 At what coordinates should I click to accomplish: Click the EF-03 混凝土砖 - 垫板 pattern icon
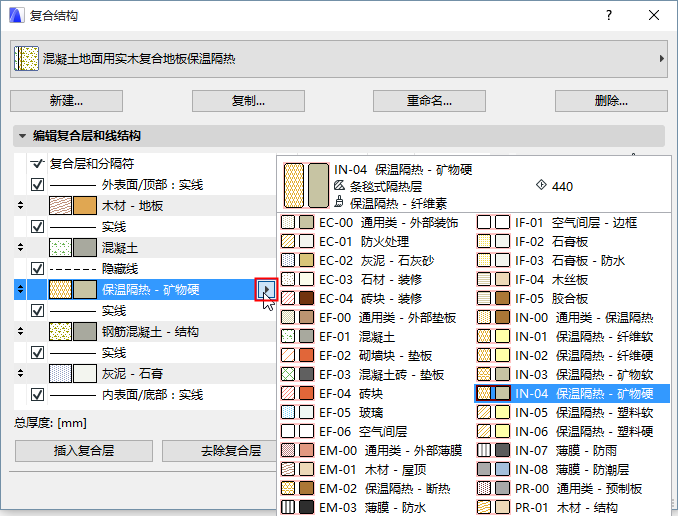click(x=288, y=375)
